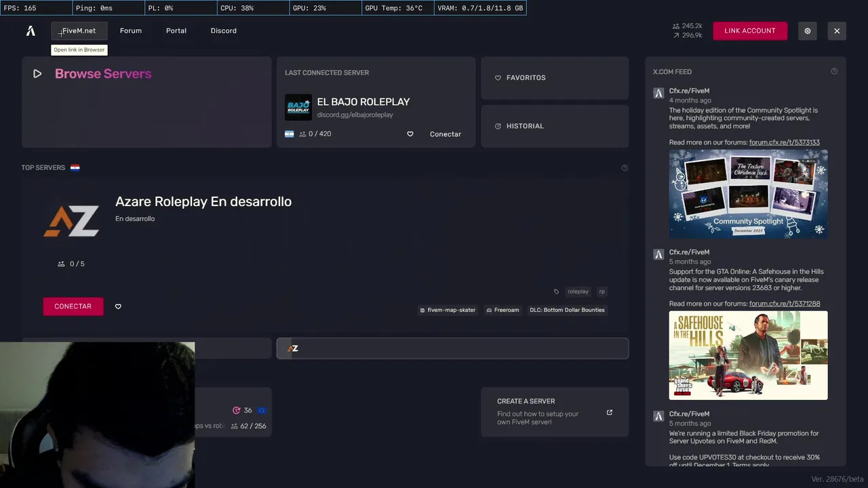Click the CONECTAR button for Azare Roleplay
The image size is (868, 488).
[73, 306]
